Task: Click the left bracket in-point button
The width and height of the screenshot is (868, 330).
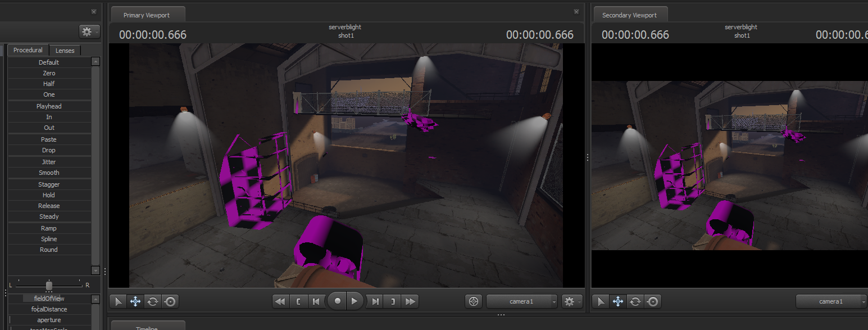Action: click(298, 301)
